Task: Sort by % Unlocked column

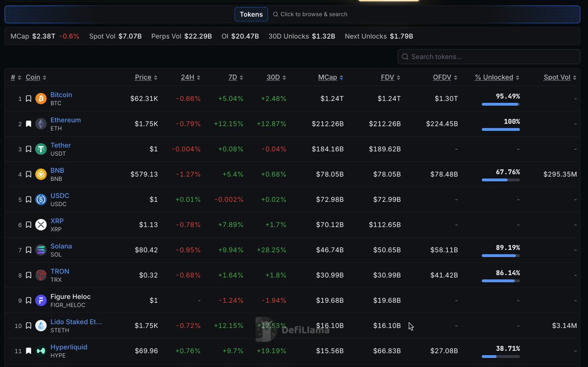Action: (497, 77)
